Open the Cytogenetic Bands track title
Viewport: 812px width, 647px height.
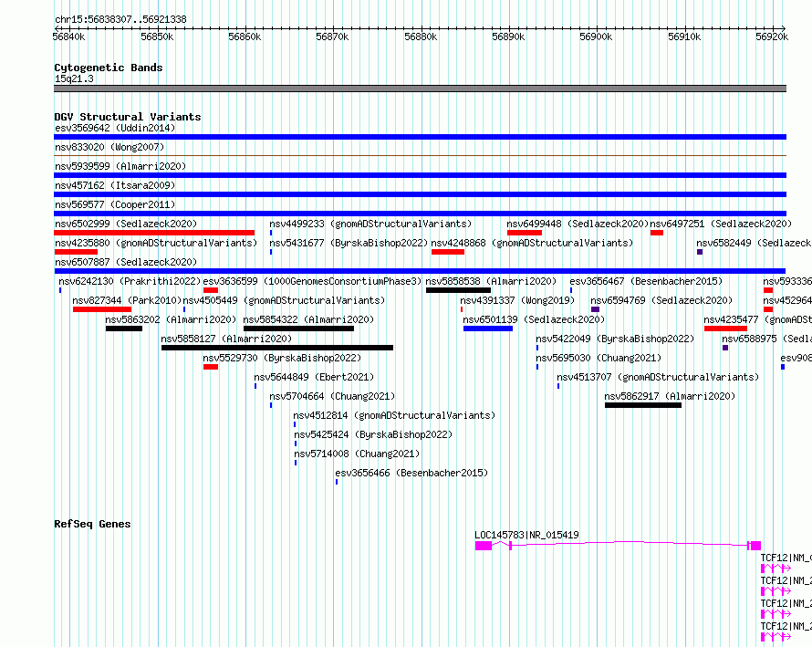pos(109,68)
